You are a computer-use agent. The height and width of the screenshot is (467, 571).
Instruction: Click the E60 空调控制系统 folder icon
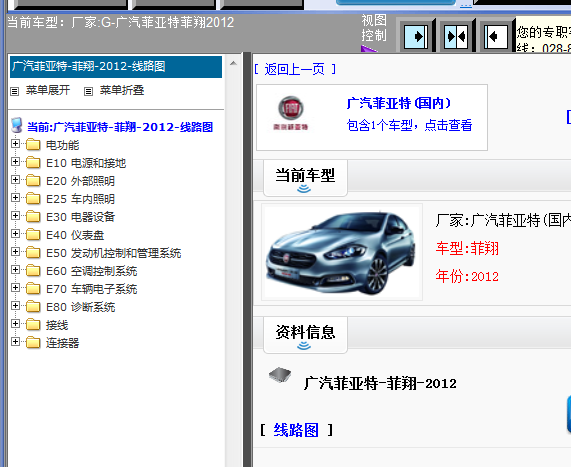click(x=33, y=271)
